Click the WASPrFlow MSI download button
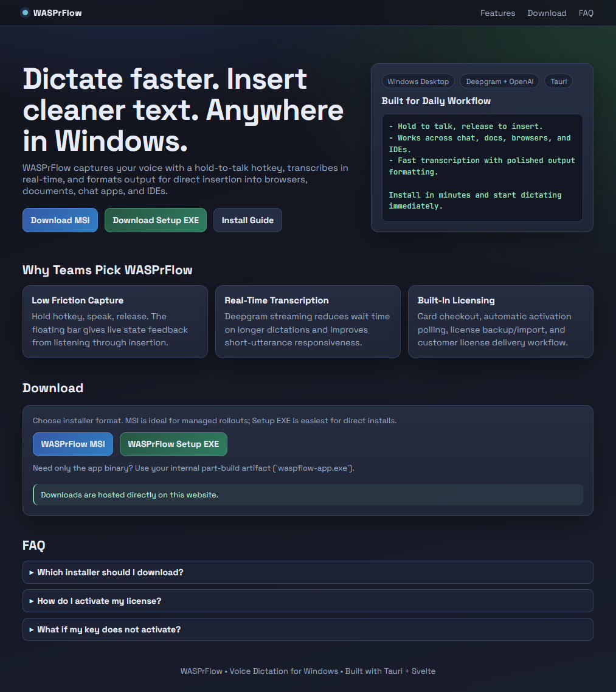The height and width of the screenshot is (692, 616). point(72,444)
